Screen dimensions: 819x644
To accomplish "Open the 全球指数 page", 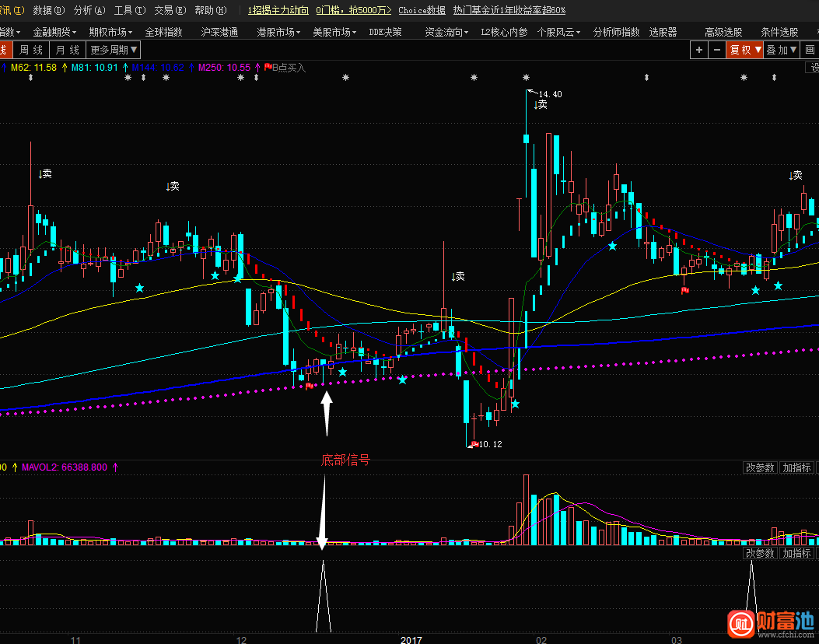I will tap(163, 33).
